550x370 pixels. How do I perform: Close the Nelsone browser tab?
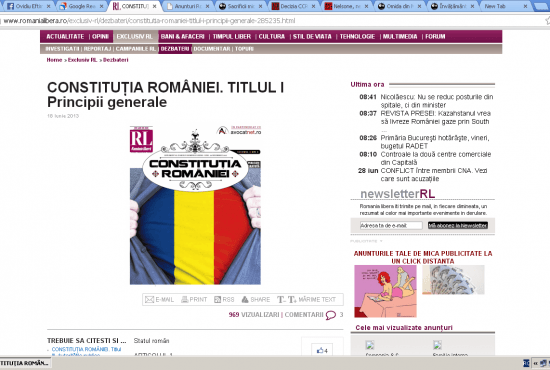pyautogui.click(x=367, y=6)
